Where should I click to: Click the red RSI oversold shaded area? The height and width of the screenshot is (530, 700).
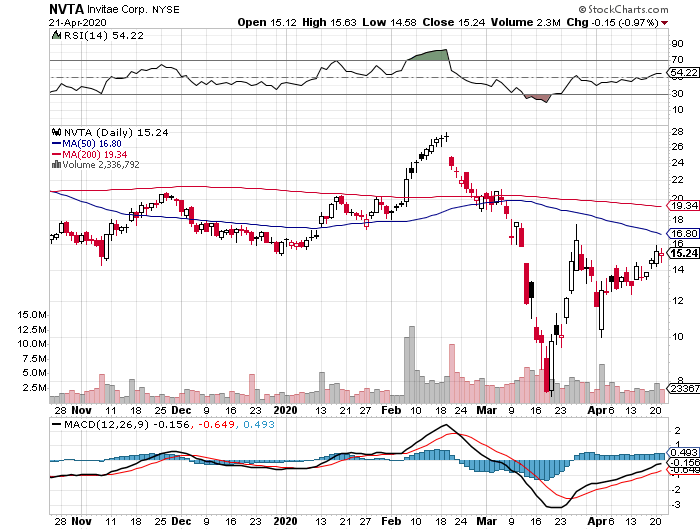tap(539, 97)
